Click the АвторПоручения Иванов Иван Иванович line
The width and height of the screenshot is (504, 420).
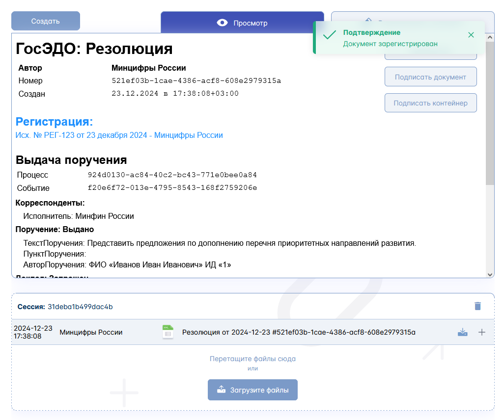[127, 264]
